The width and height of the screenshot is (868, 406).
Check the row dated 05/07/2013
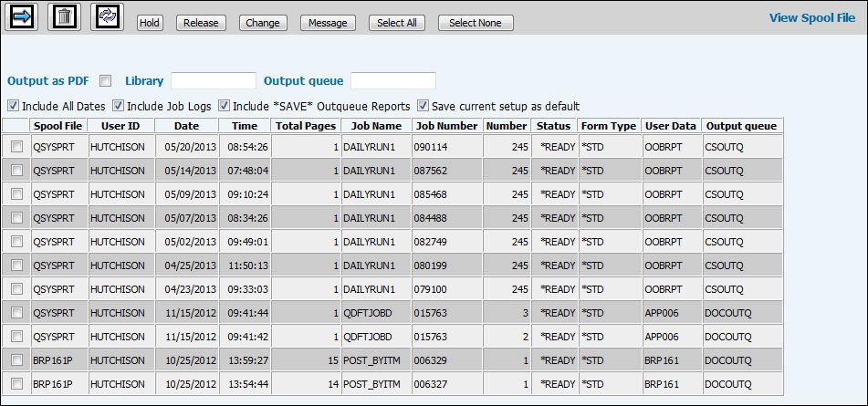pos(17,218)
